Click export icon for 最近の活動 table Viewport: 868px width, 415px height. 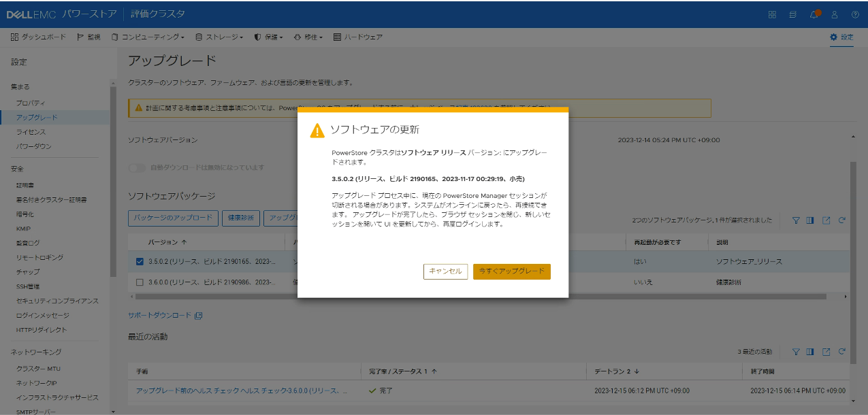click(826, 352)
